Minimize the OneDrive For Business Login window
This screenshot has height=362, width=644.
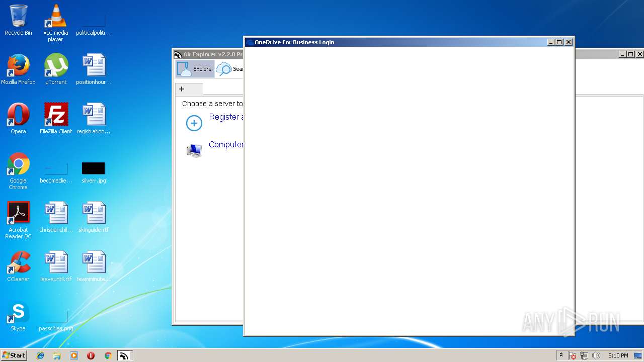[551, 42]
